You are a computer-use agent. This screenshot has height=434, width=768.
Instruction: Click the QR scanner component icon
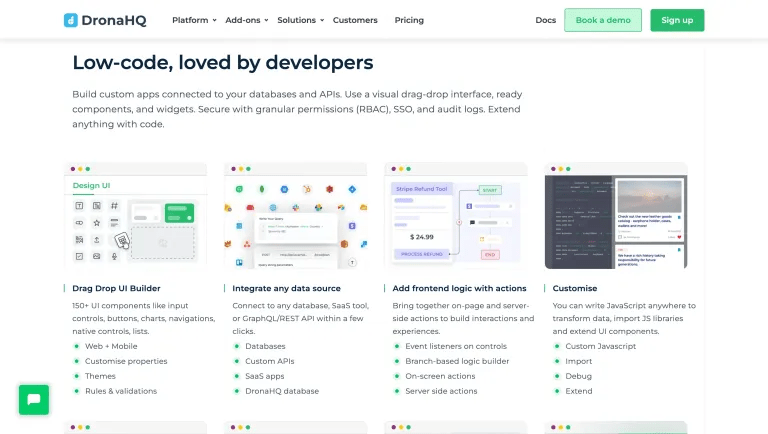coord(79,240)
